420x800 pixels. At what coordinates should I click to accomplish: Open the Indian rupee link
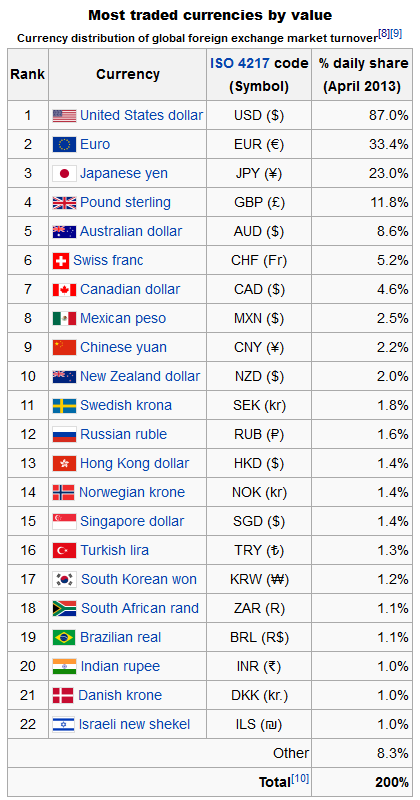coord(120,666)
